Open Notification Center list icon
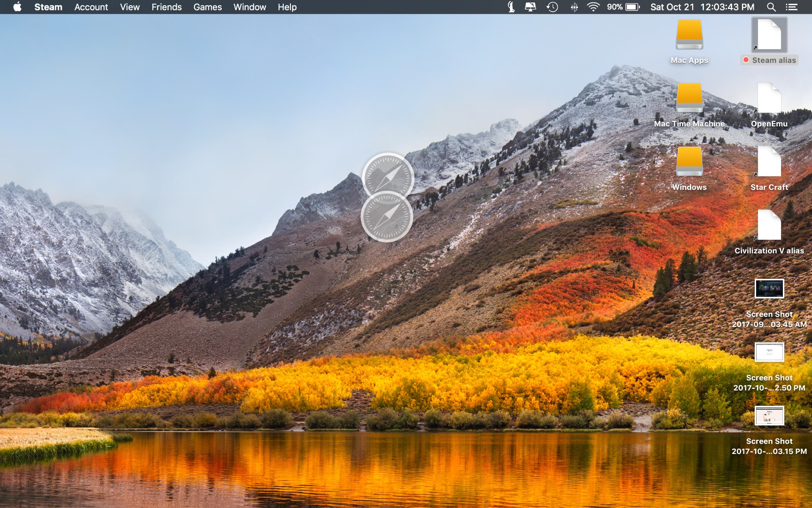 click(792, 7)
